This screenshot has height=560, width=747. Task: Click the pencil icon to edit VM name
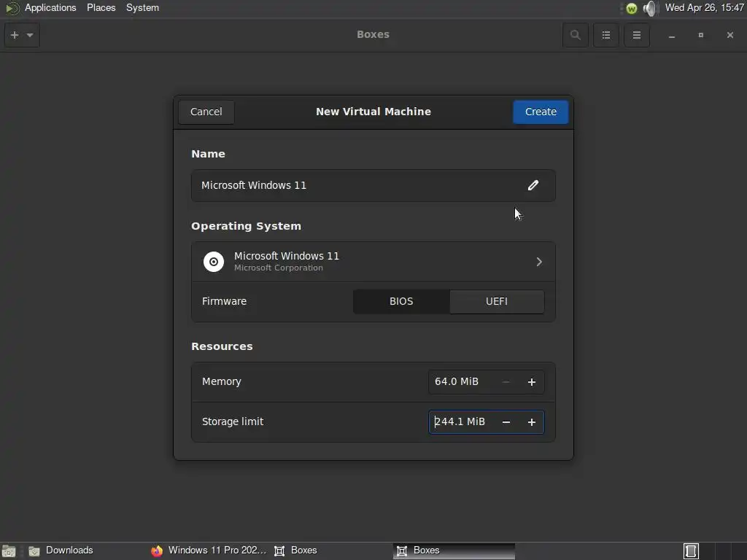[x=533, y=185]
